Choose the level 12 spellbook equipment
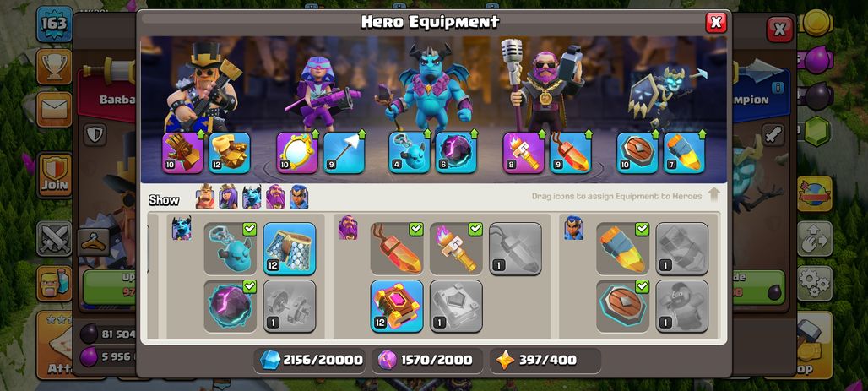This screenshot has width=868, height=391. (397, 306)
